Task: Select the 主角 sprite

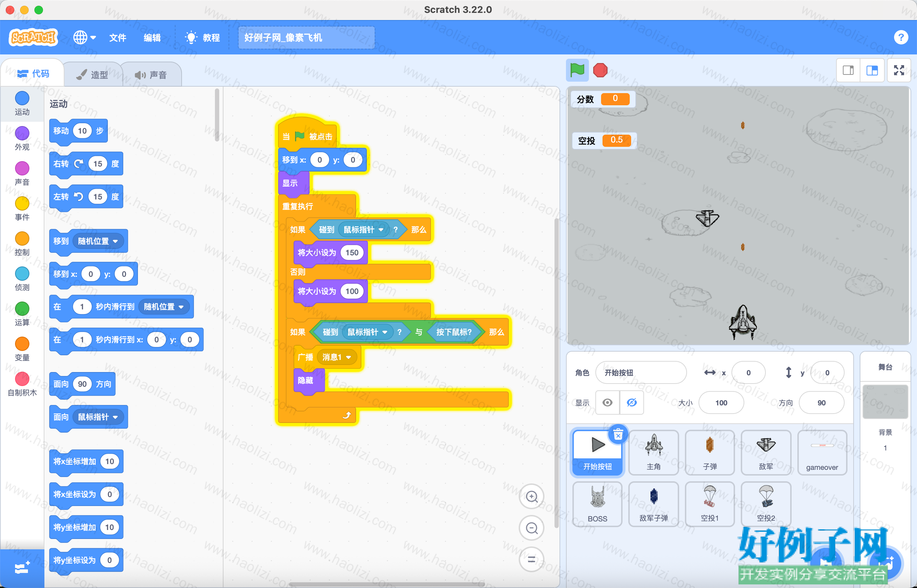Action: pos(653,452)
